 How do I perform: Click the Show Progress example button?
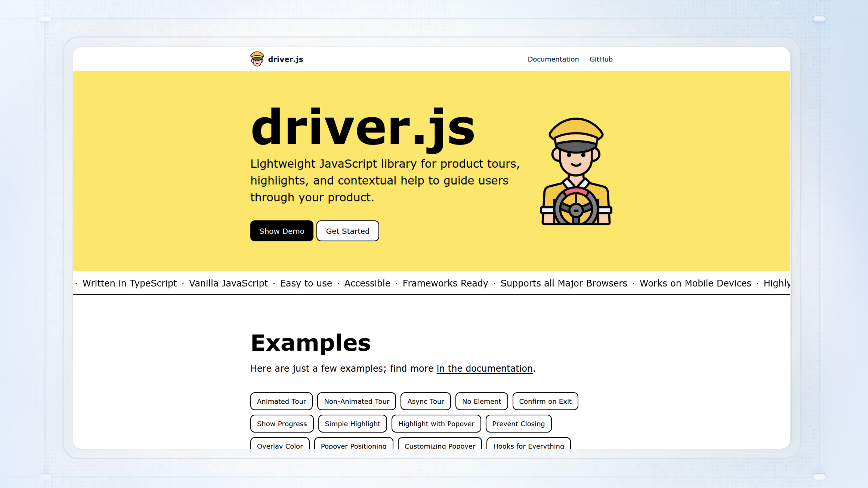(282, 424)
